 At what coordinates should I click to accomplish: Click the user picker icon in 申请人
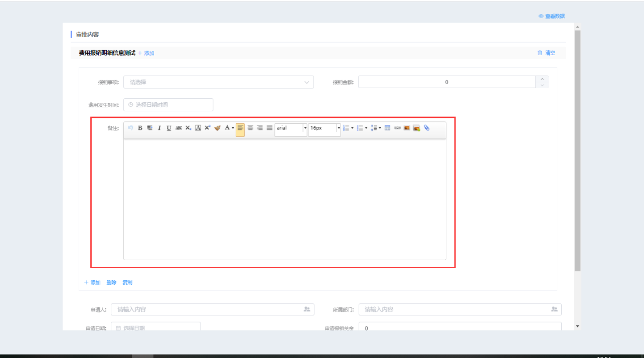click(x=307, y=309)
